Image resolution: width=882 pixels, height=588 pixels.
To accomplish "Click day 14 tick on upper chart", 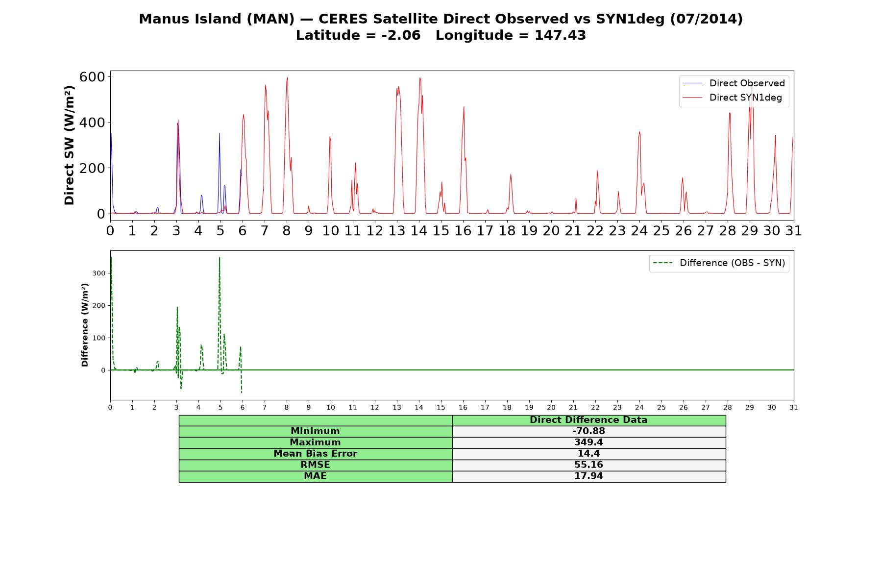I will point(419,231).
